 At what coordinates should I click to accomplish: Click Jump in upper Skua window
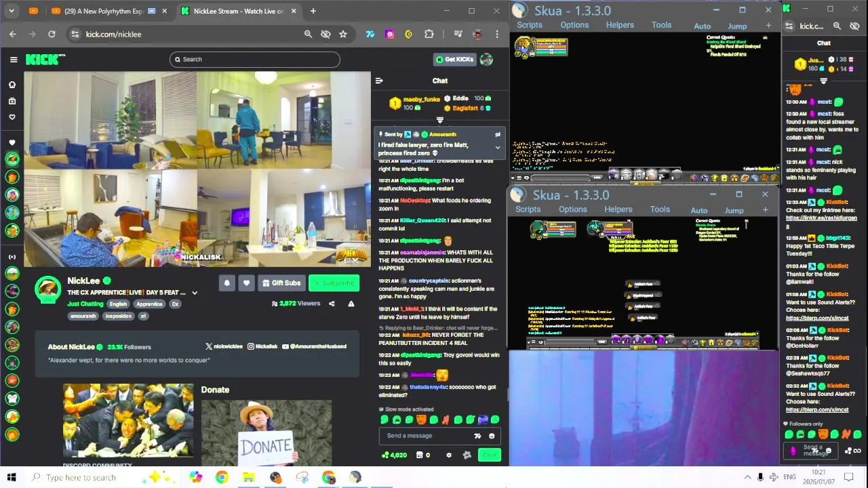pos(737,26)
